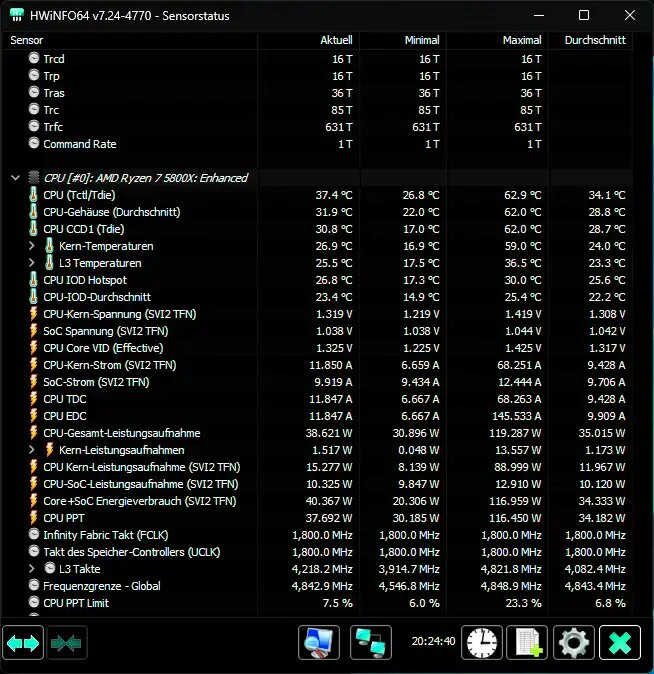Image resolution: width=654 pixels, height=674 pixels.
Task: Click the thermometer icon of CPU (Tctl/Tdie)
Action: pos(33,195)
